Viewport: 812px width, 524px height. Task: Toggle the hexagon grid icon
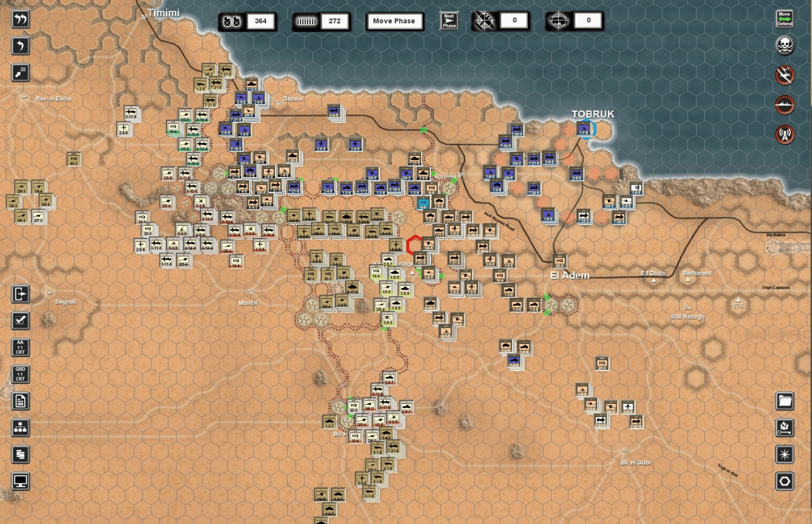tap(784, 481)
